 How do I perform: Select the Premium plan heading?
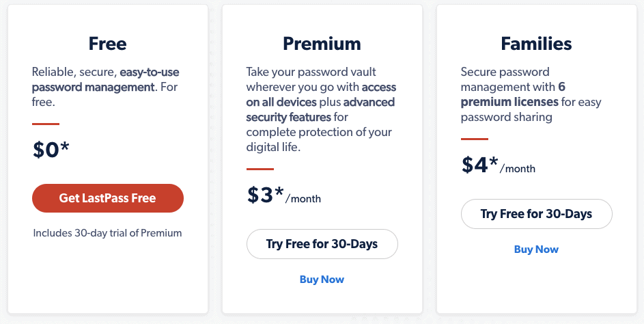322,44
